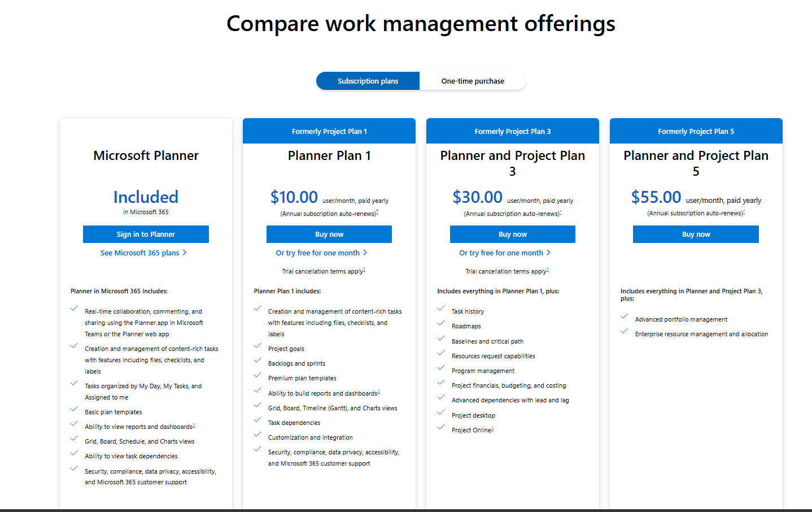This screenshot has width=812, height=512.
Task: Click the 'Customization and integration' feature
Action: (x=311, y=437)
